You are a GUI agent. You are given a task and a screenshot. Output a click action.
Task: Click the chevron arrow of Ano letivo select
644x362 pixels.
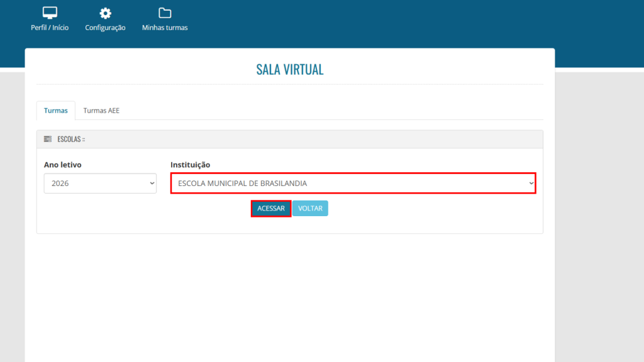tap(152, 184)
